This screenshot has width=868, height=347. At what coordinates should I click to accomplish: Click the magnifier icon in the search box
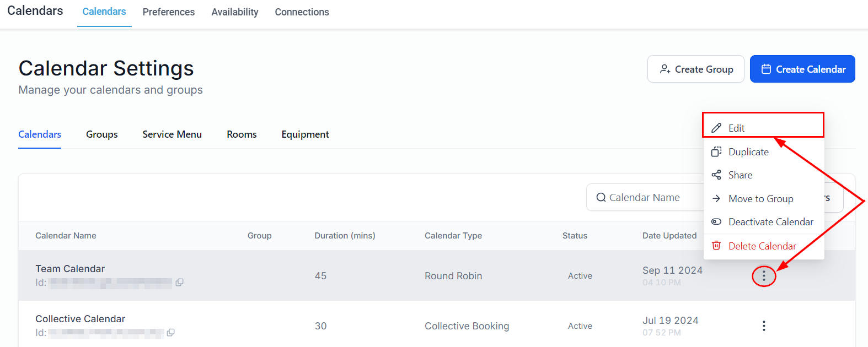tap(601, 198)
